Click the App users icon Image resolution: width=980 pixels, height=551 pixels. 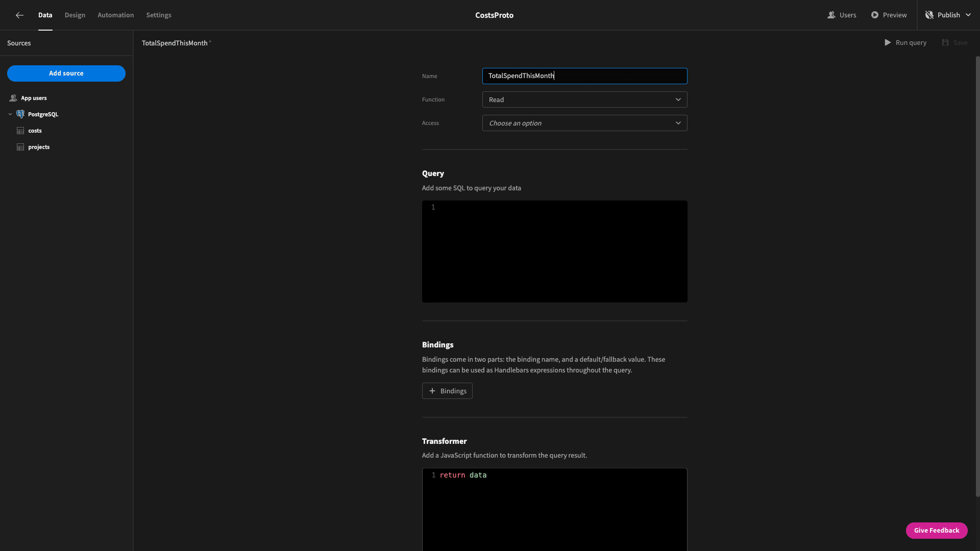(13, 98)
